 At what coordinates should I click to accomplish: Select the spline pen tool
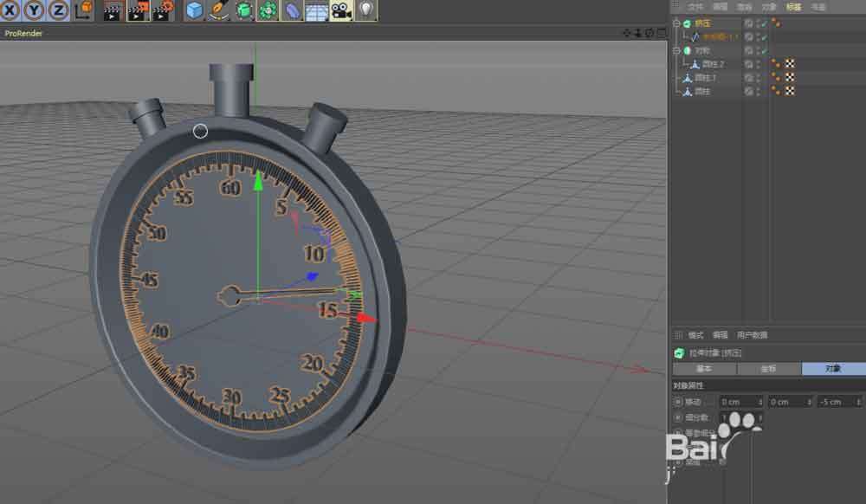click(x=220, y=10)
